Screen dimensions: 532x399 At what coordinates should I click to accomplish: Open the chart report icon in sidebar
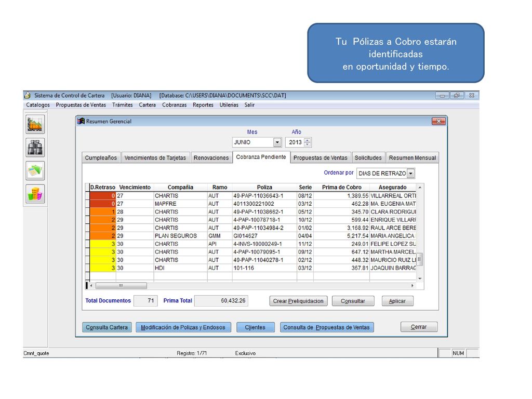point(35,124)
